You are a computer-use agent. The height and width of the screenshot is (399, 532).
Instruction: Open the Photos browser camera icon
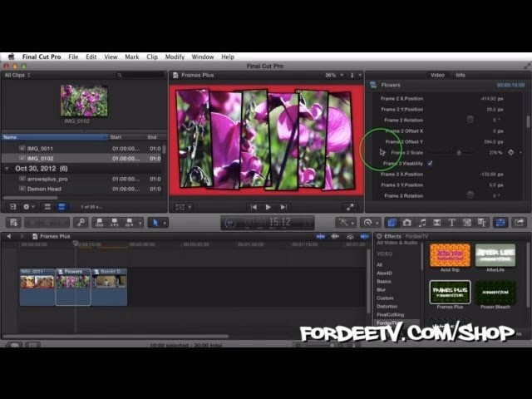407,223
